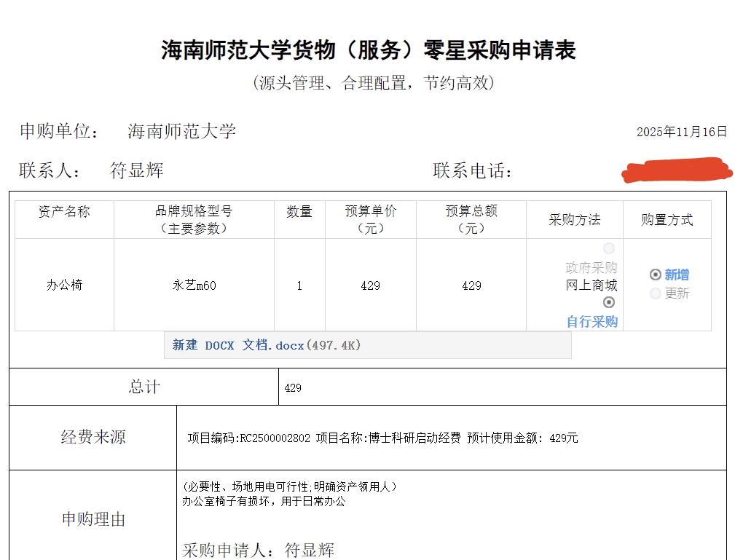735x560 pixels.
Task: Click the 自行采购 blue label text
Action: point(591,321)
